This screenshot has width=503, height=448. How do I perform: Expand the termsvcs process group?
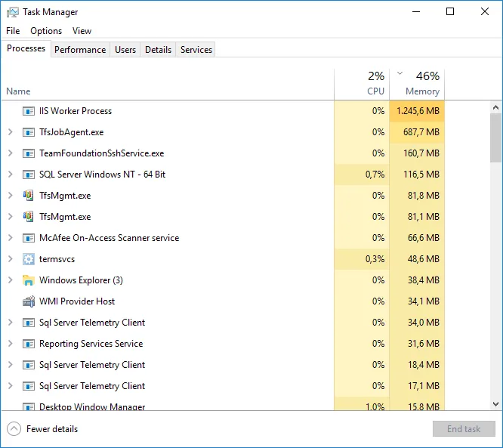click(x=11, y=259)
